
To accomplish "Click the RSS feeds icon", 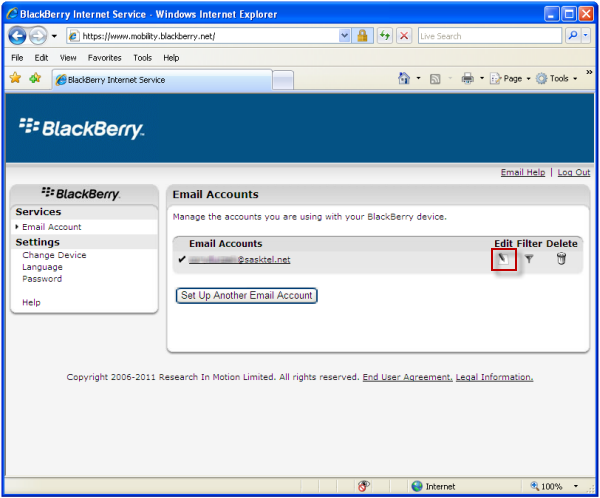I will 435,79.
